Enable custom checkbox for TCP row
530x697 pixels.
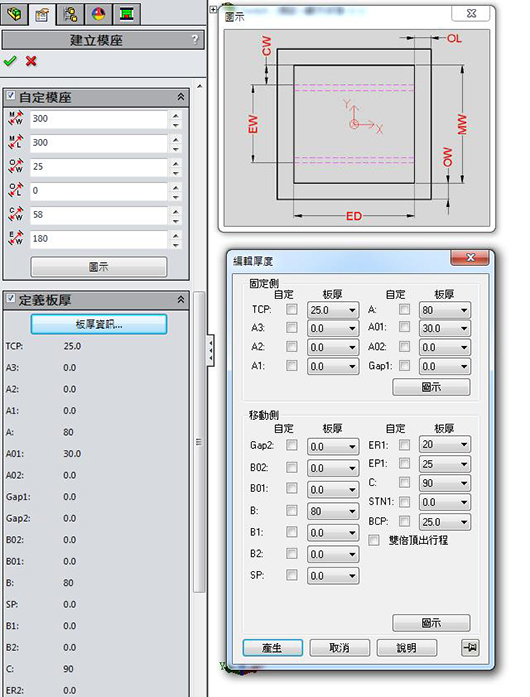point(292,309)
